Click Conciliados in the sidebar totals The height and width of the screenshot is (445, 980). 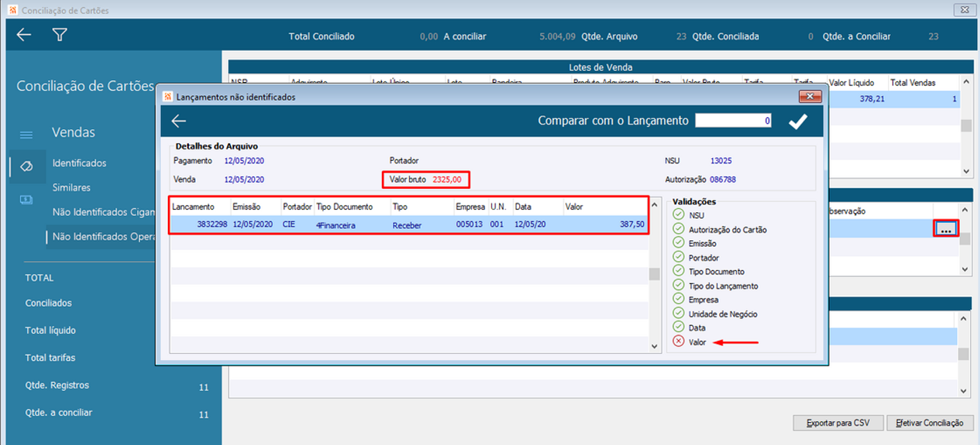point(48,303)
